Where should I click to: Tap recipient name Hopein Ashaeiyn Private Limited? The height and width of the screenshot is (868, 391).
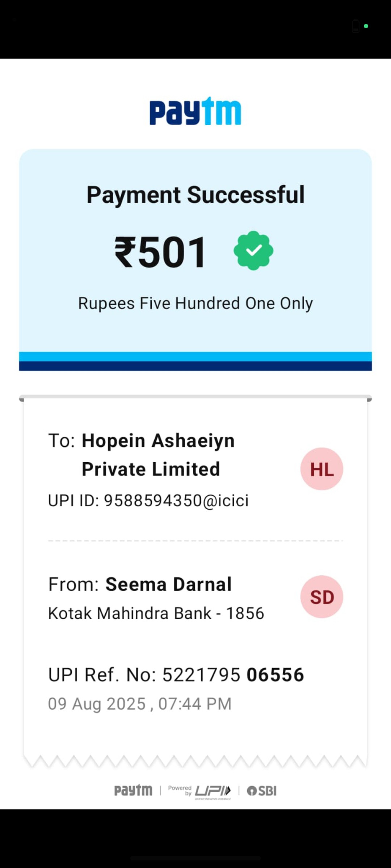(x=158, y=455)
